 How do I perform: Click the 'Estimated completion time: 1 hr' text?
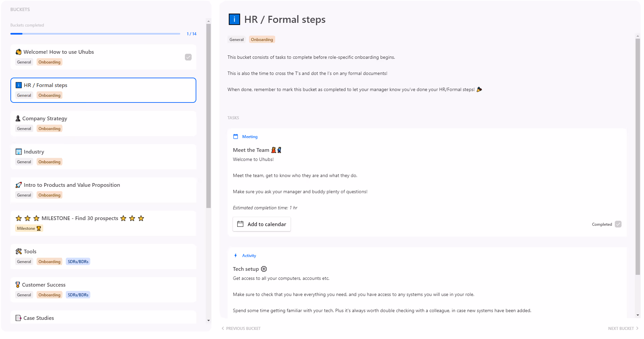point(265,208)
